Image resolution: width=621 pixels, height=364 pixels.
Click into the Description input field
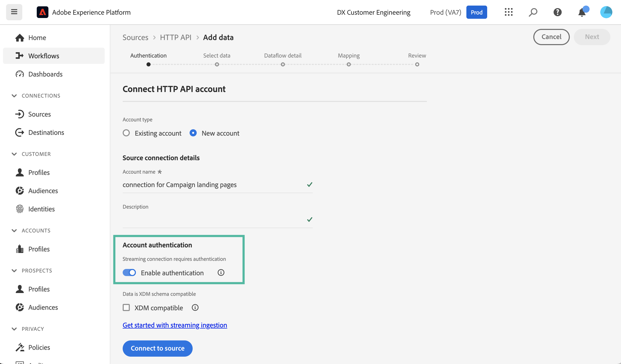click(213, 220)
